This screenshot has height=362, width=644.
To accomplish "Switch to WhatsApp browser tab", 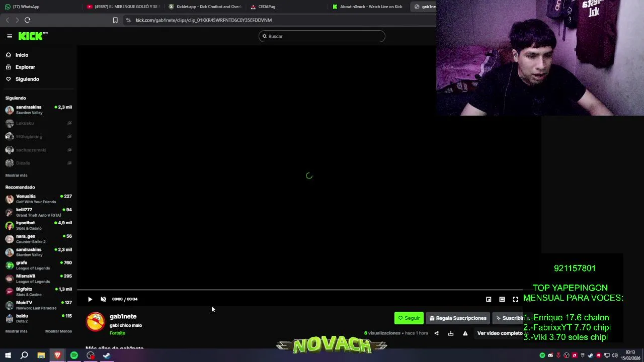I will coord(40,7).
